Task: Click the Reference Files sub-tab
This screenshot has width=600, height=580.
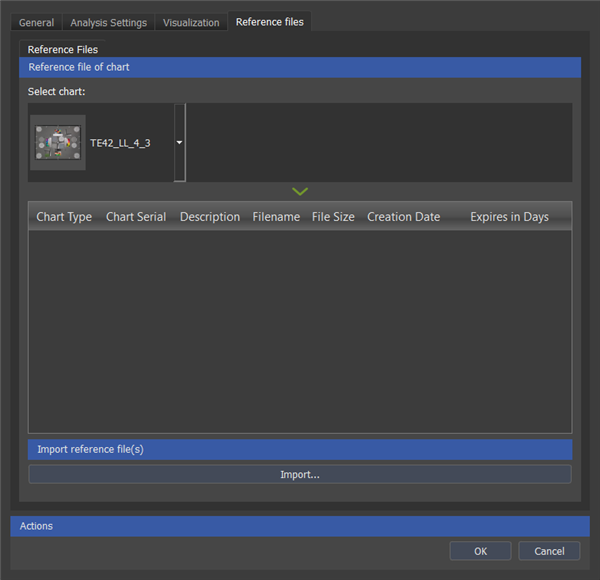Action: coord(62,49)
